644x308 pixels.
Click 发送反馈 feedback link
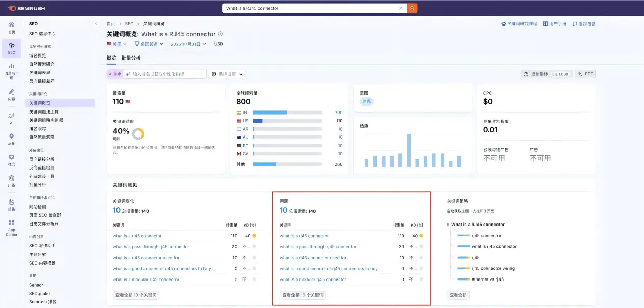click(583, 24)
